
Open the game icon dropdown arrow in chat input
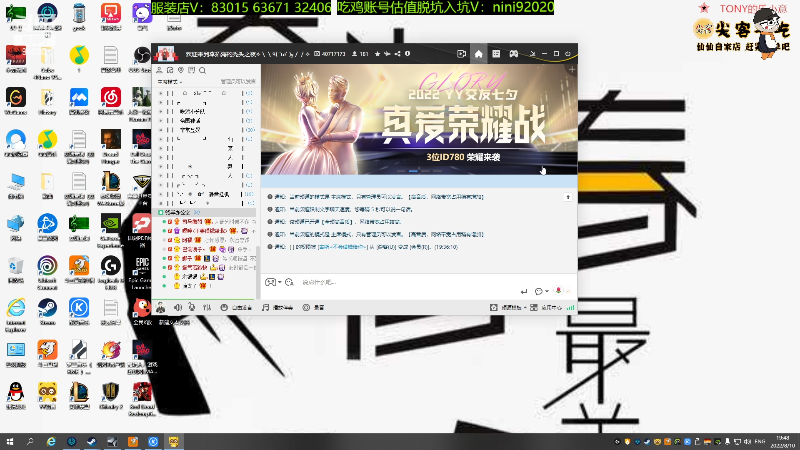click(280, 282)
